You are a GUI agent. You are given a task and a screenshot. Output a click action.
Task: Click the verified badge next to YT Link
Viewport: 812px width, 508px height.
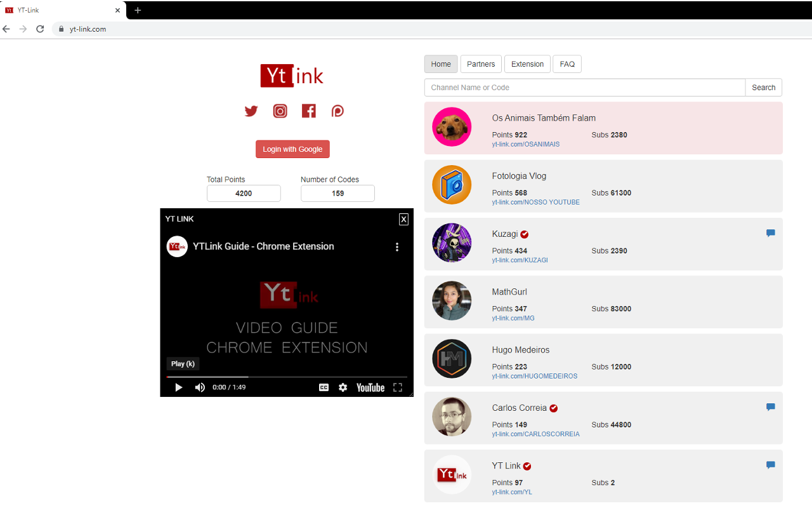[527, 465]
